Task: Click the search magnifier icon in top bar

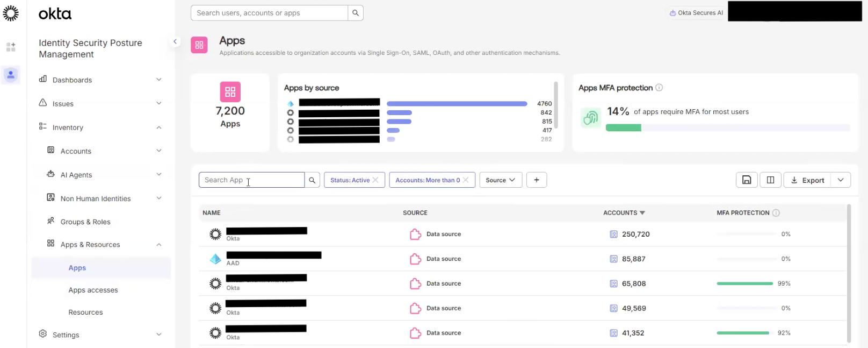Action: [x=355, y=13]
